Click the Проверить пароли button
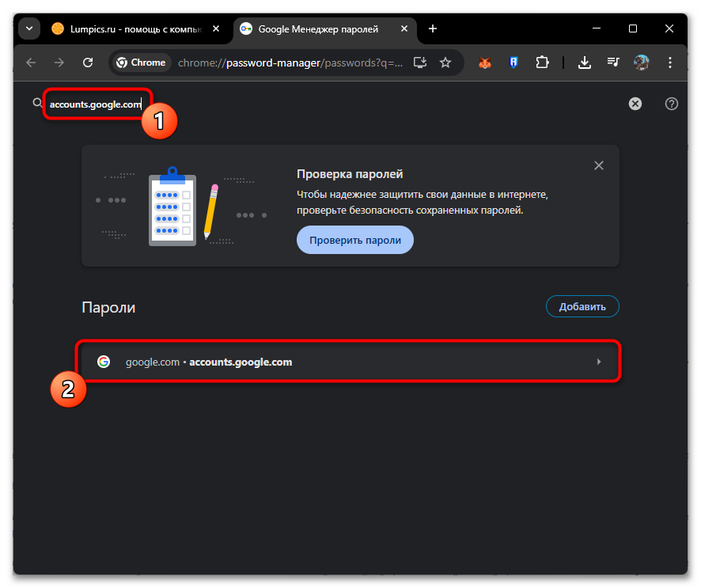 pos(355,240)
